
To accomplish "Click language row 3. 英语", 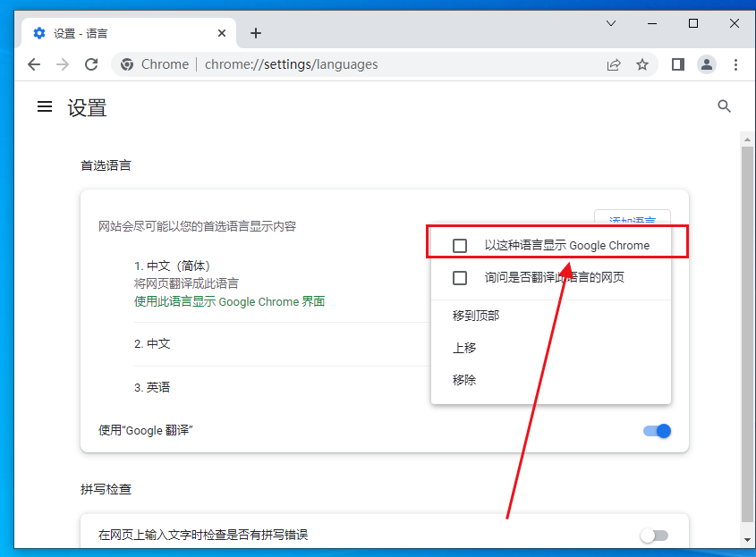I will (152, 388).
